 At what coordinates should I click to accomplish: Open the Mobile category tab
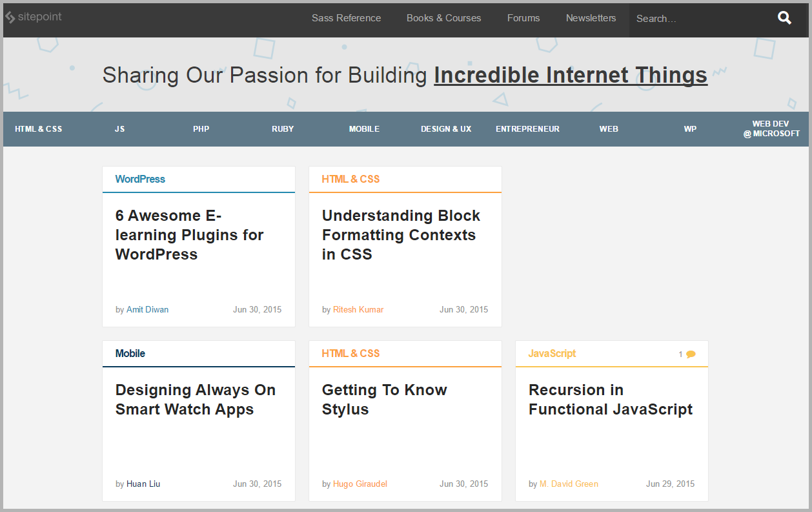pyautogui.click(x=364, y=129)
